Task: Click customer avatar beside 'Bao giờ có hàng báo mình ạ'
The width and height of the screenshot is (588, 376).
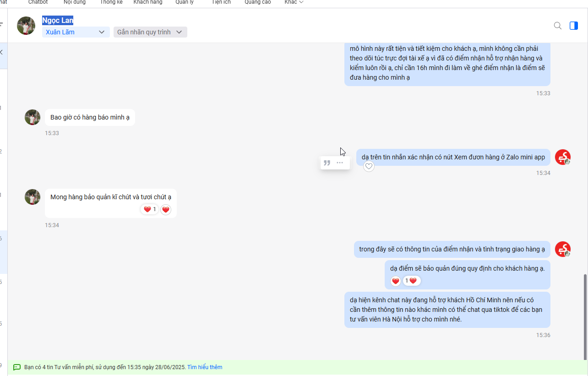Action: 33,117
